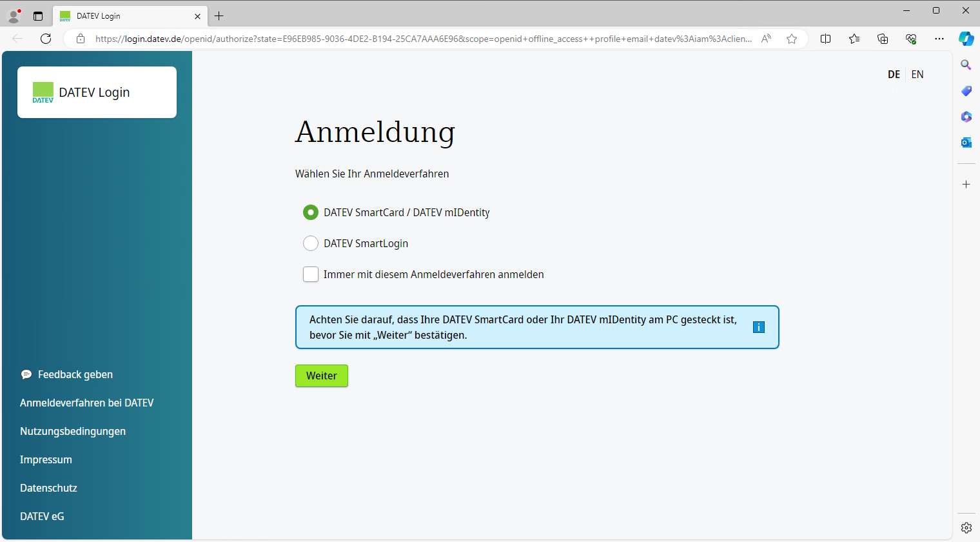The width and height of the screenshot is (980, 542).
Task: Open Edge split screen icon
Action: tap(825, 39)
